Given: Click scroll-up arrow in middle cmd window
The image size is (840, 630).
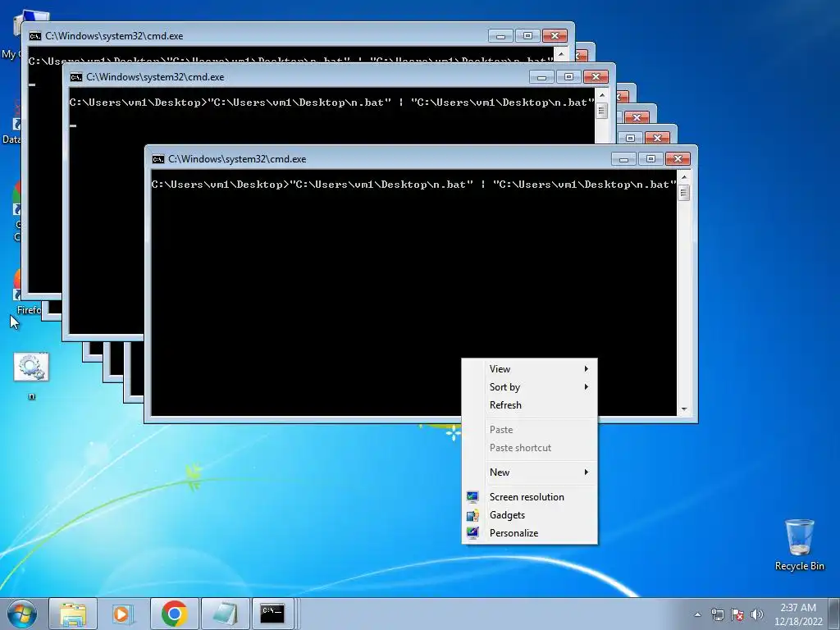Looking at the screenshot, I should (x=601, y=95).
